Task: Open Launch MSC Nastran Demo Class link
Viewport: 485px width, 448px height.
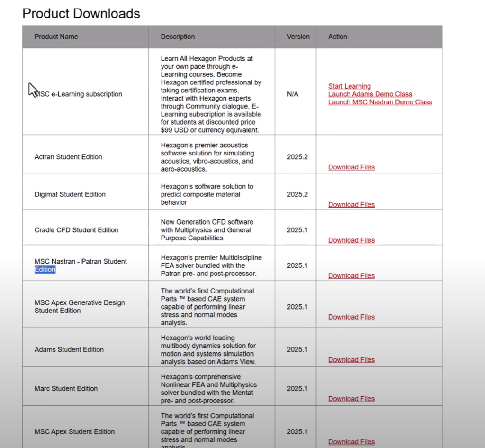Action: click(x=380, y=102)
